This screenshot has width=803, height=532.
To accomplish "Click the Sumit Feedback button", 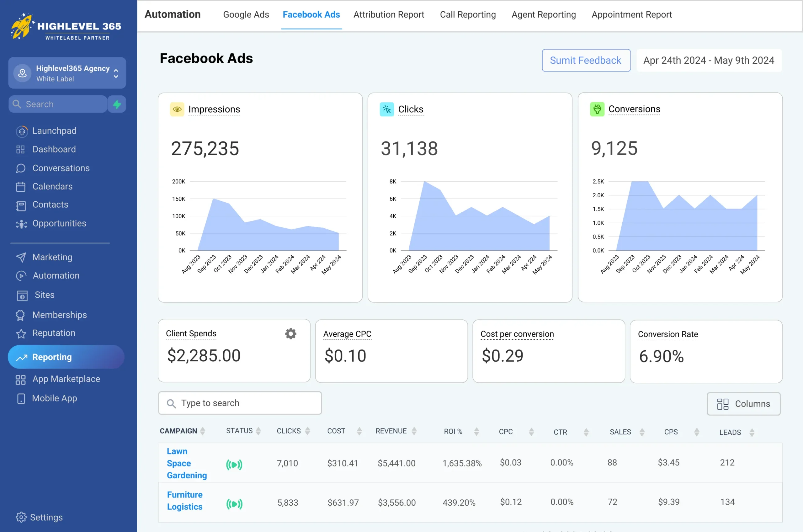I will point(586,61).
